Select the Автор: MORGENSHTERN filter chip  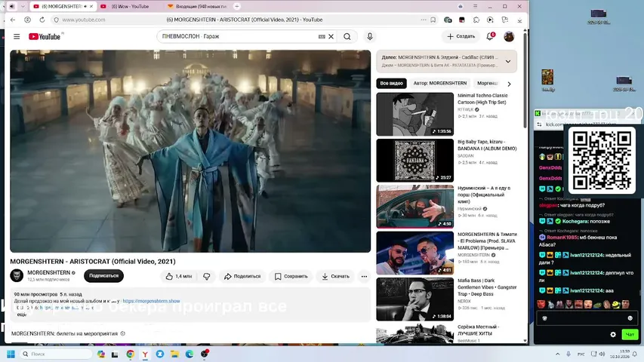pyautogui.click(x=440, y=83)
